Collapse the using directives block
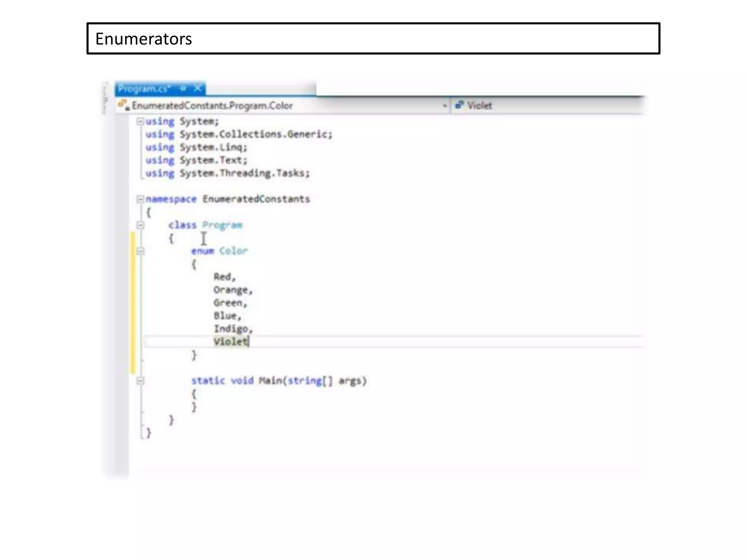 click(140, 121)
